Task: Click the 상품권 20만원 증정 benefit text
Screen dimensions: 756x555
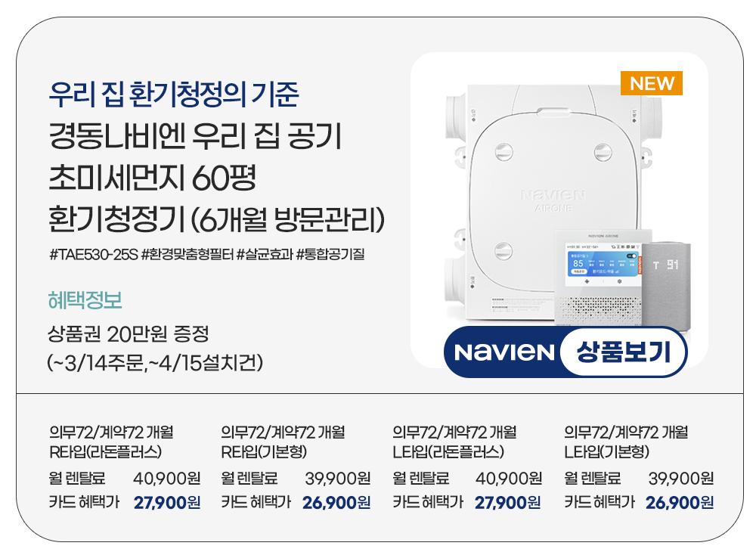Action: [129, 333]
